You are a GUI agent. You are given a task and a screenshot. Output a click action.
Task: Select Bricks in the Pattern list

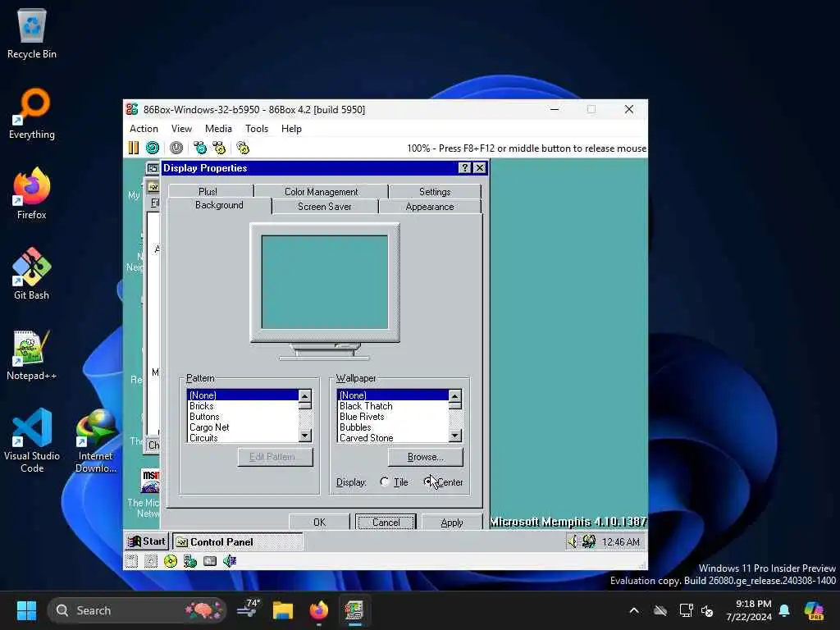(243, 406)
